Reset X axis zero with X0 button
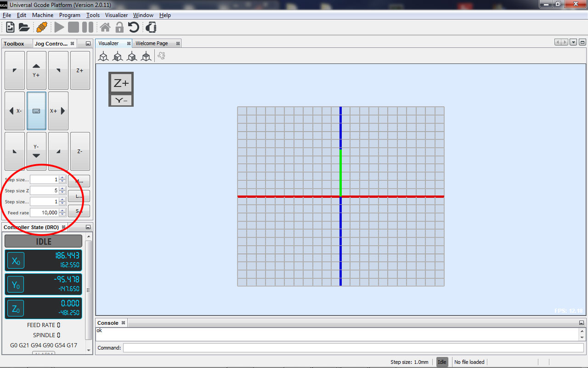This screenshot has height=368, width=588. 16,261
